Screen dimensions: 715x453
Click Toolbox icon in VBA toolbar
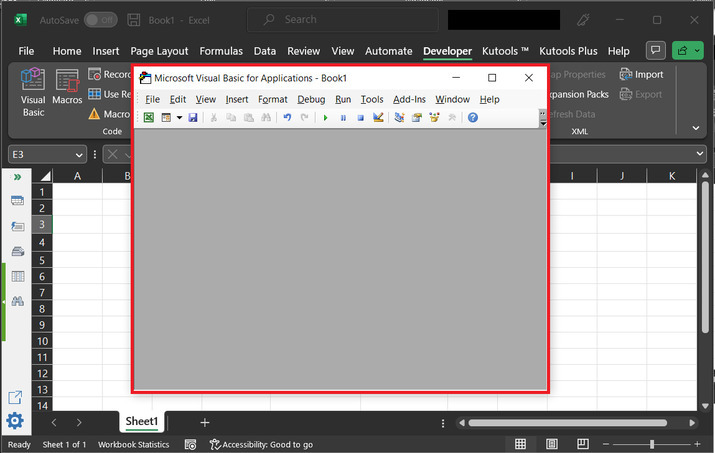[452, 118]
